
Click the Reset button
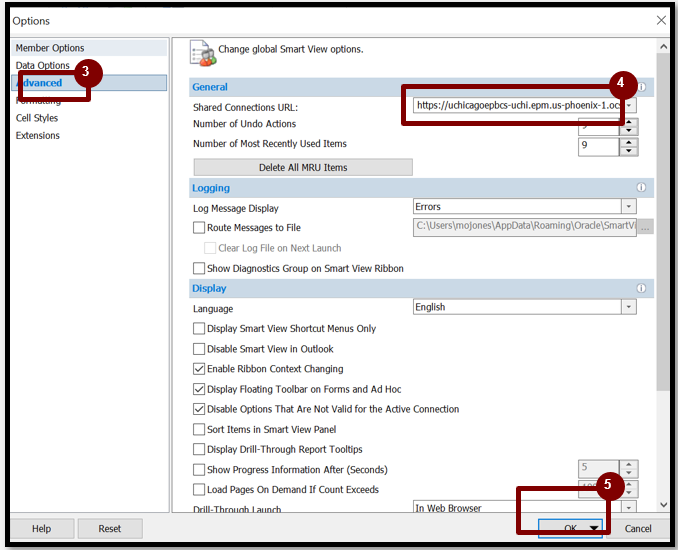(110, 528)
